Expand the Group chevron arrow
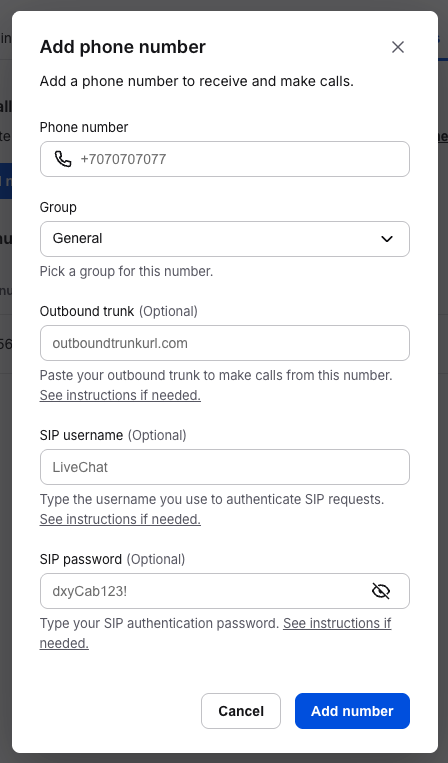This screenshot has width=448, height=763. (387, 239)
